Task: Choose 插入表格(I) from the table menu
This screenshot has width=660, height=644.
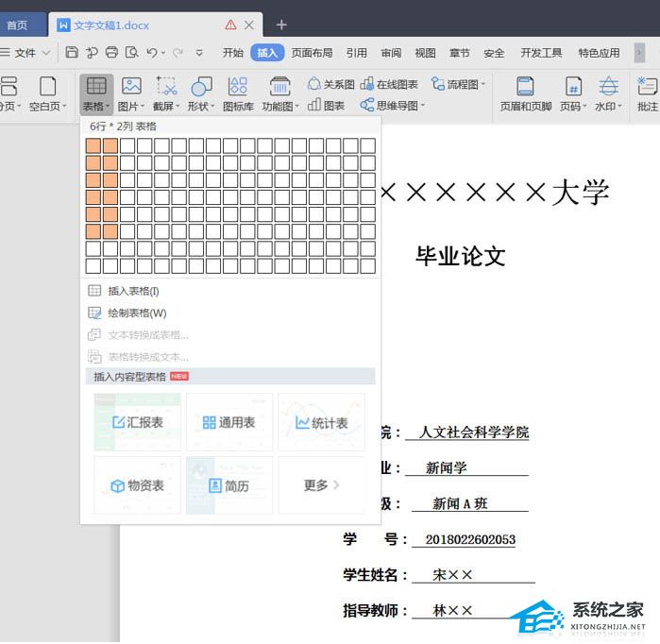Action: point(133,291)
